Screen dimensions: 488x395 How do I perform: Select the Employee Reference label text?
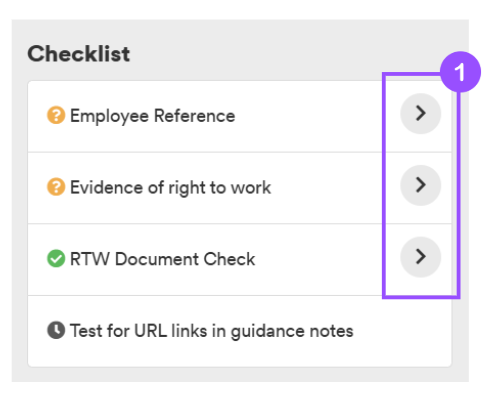[152, 116]
